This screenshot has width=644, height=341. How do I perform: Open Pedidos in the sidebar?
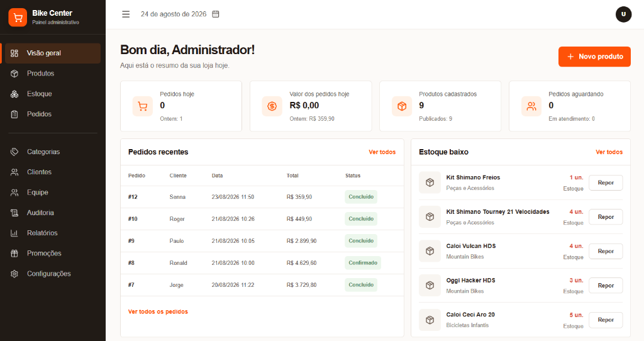53,115
